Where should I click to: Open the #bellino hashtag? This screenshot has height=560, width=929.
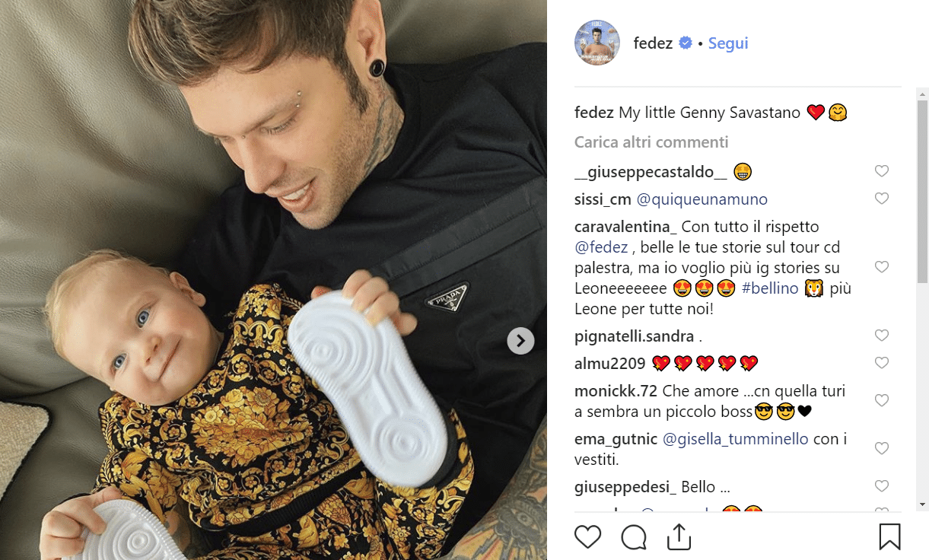pyautogui.click(x=770, y=289)
